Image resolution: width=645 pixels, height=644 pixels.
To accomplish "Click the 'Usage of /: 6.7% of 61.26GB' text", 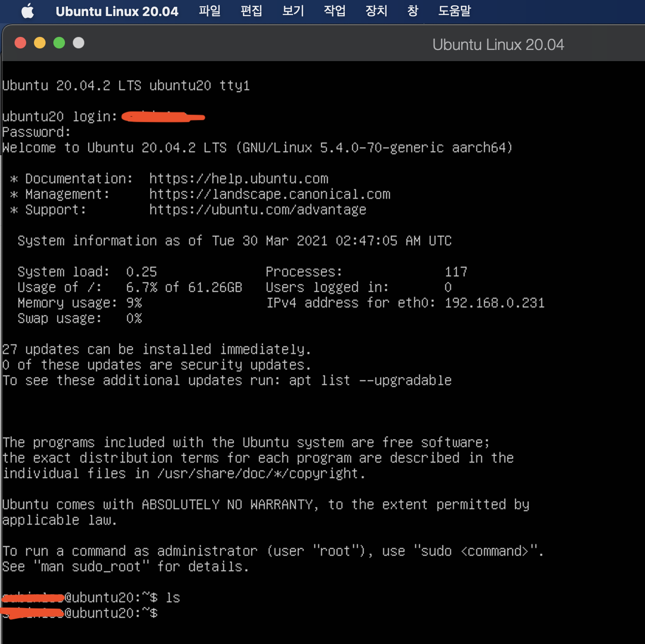I will (129, 288).
